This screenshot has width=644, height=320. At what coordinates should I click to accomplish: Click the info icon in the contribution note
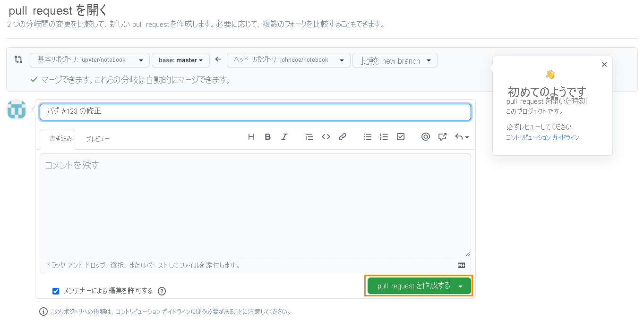click(43, 312)
